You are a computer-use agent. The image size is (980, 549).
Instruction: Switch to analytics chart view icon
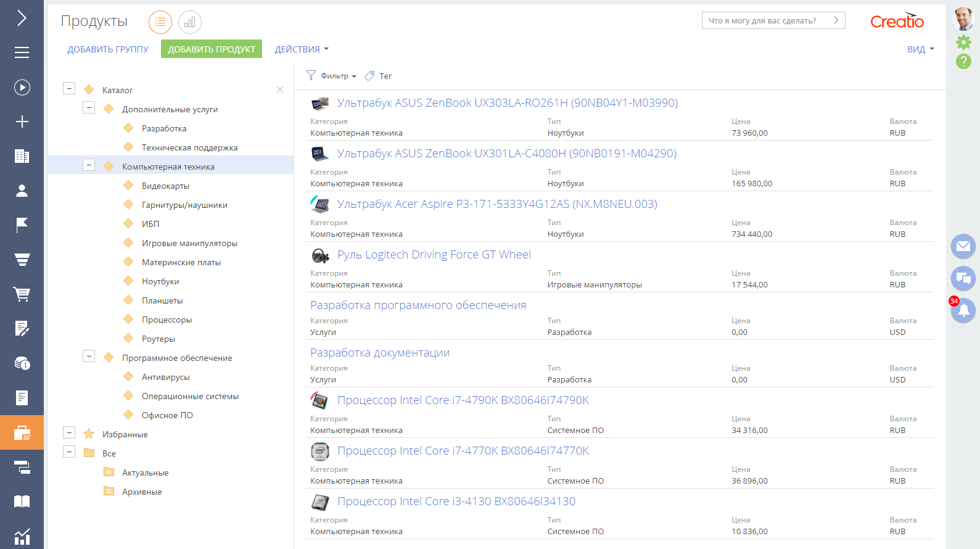190,22
